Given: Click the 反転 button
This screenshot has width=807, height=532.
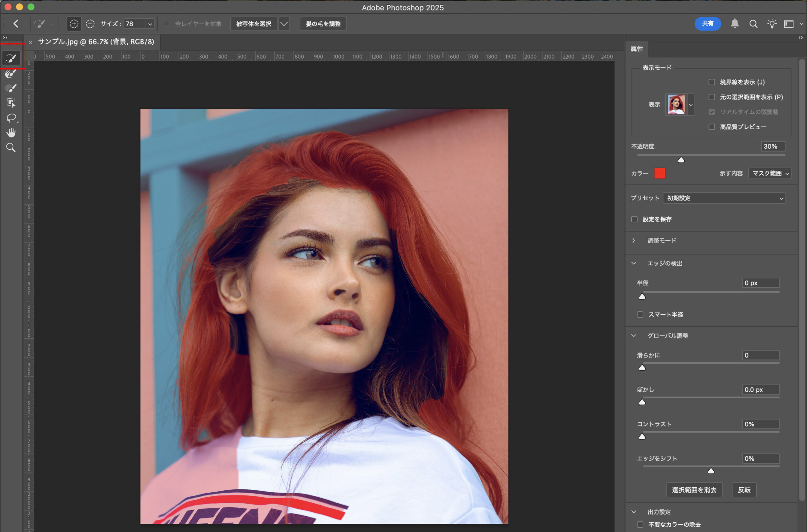Looking at the screenshot, I should tap(744, 490).
